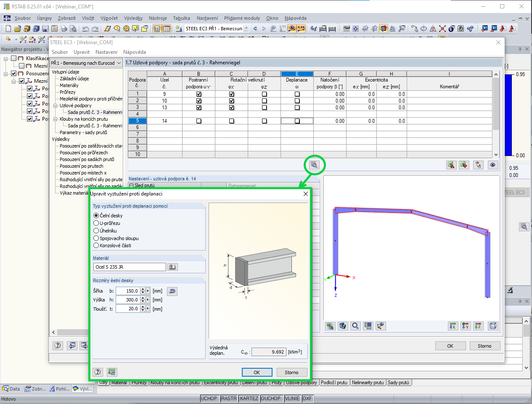Image resolution: width=532 pixels, height=404 pixels.
Task: Select Průřezy in input data tree
Action: tap(67, 92)
